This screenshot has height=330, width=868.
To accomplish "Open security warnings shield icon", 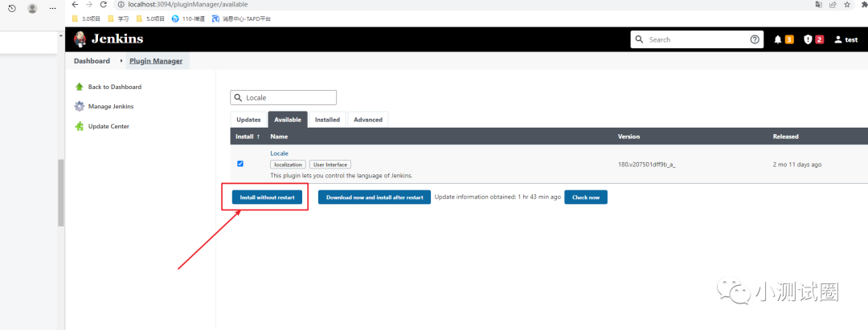I will [x=808, y=39].
